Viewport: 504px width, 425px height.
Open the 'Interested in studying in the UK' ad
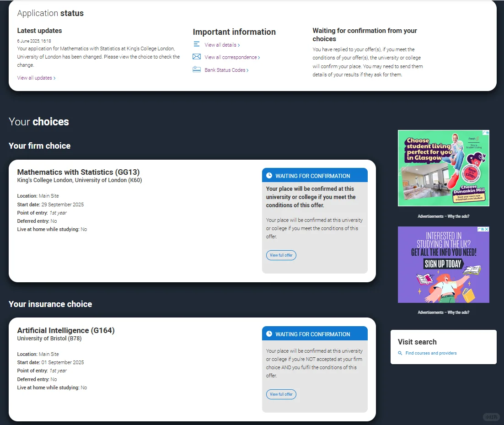click(444, 264)
